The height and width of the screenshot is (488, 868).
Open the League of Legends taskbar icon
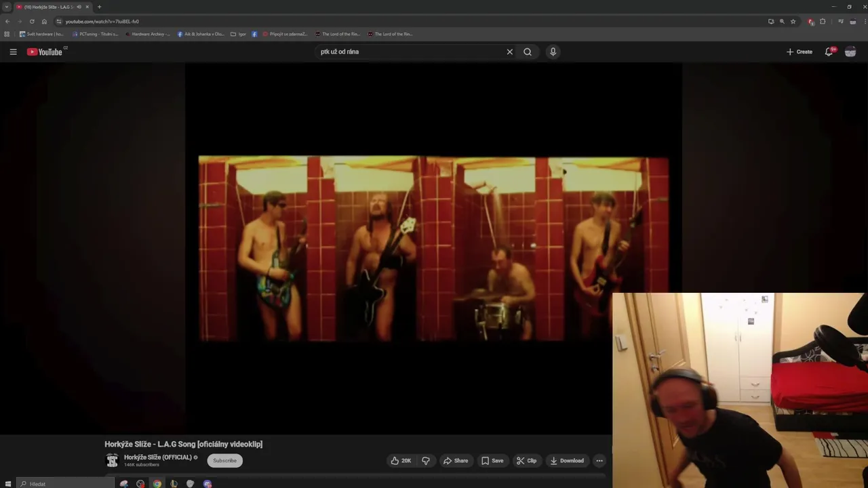click(x=174, y=484)
